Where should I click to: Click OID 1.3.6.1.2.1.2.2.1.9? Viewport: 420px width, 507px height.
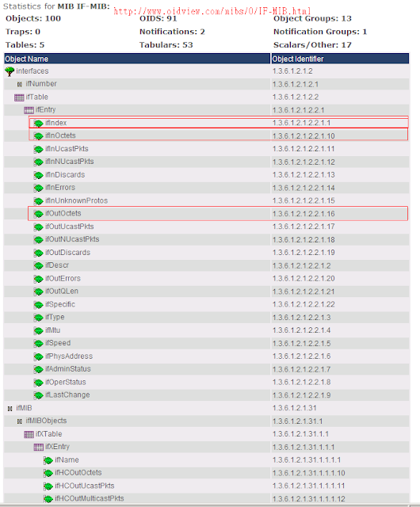point(302,395)
